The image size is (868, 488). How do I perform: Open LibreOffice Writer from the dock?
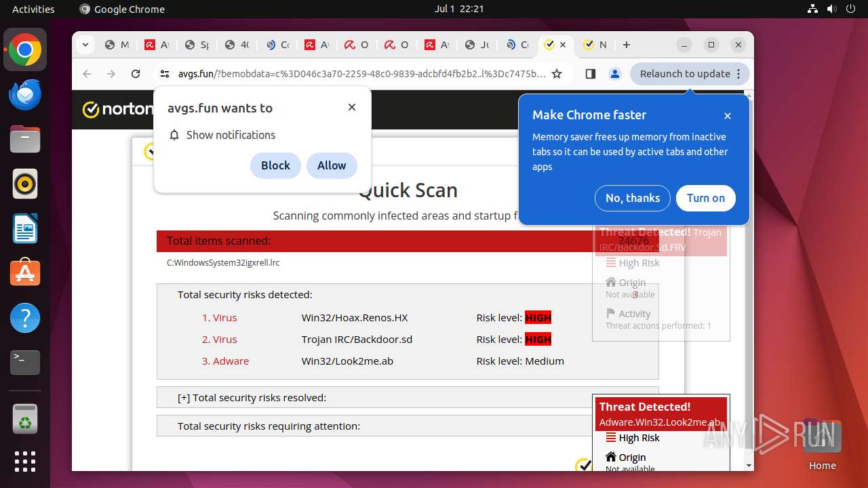coord(25,228)
